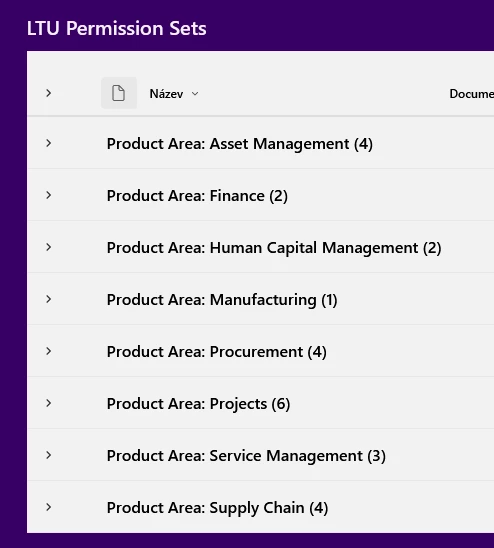Select Product Area: Finance (2) row
Viewport: 494px width, 548px height.
[x=260, y=195]
